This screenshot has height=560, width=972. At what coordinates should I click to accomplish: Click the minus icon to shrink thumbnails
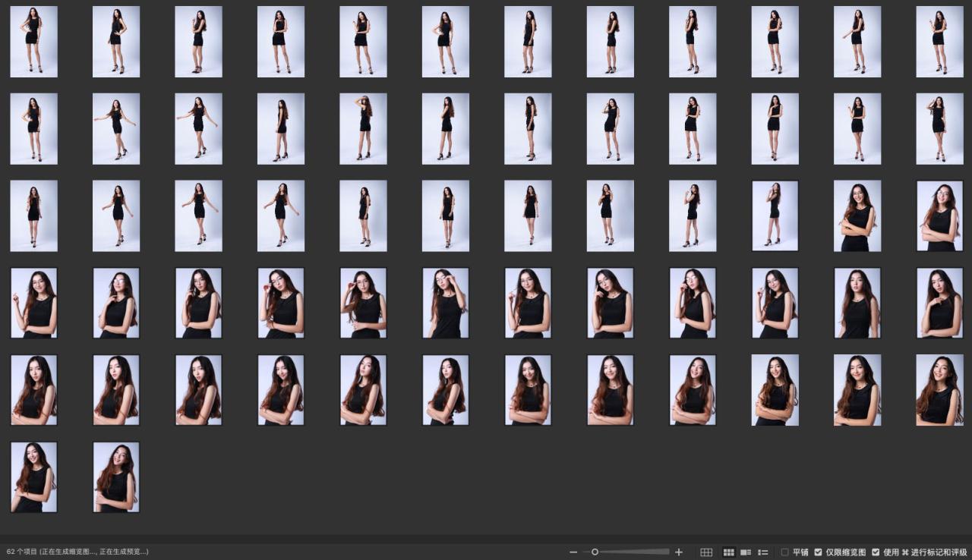tap(573, 552)
